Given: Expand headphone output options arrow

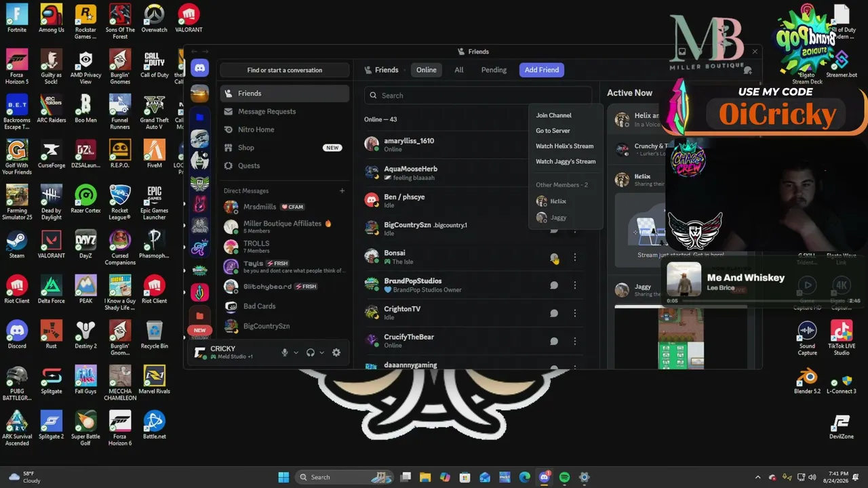Looking at the screenshot, I should click(321, 352).
